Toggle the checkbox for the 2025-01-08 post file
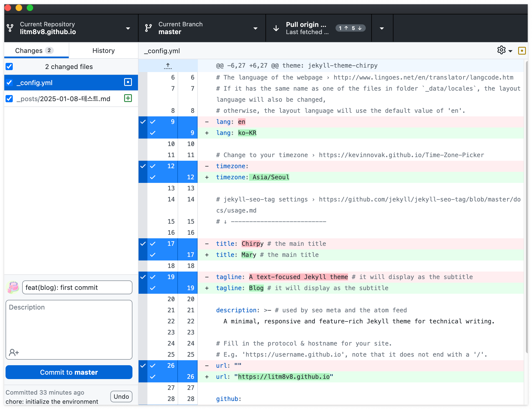This screenshot has height=409, width=532. tap(9, 99)
